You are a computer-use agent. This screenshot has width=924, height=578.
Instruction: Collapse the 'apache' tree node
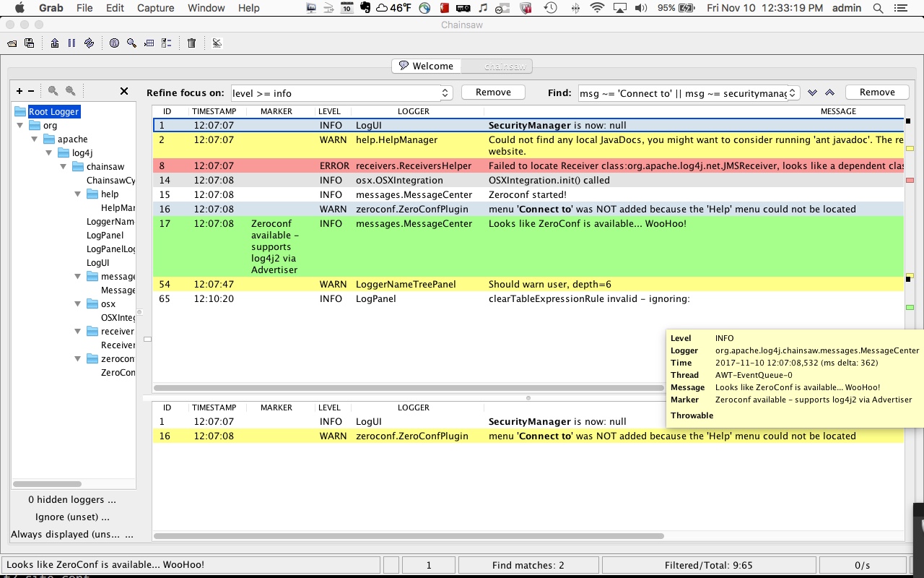34,139
